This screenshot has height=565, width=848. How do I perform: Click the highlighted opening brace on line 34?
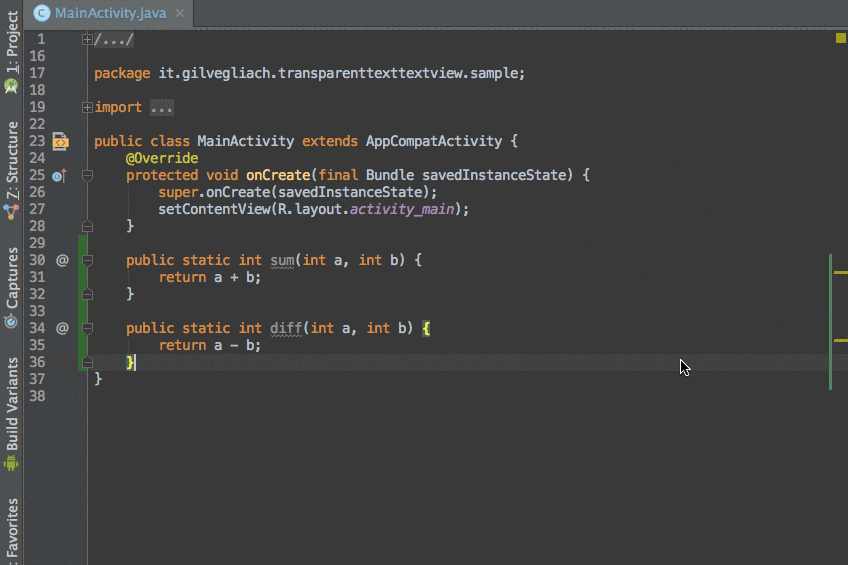pos(426,328)
